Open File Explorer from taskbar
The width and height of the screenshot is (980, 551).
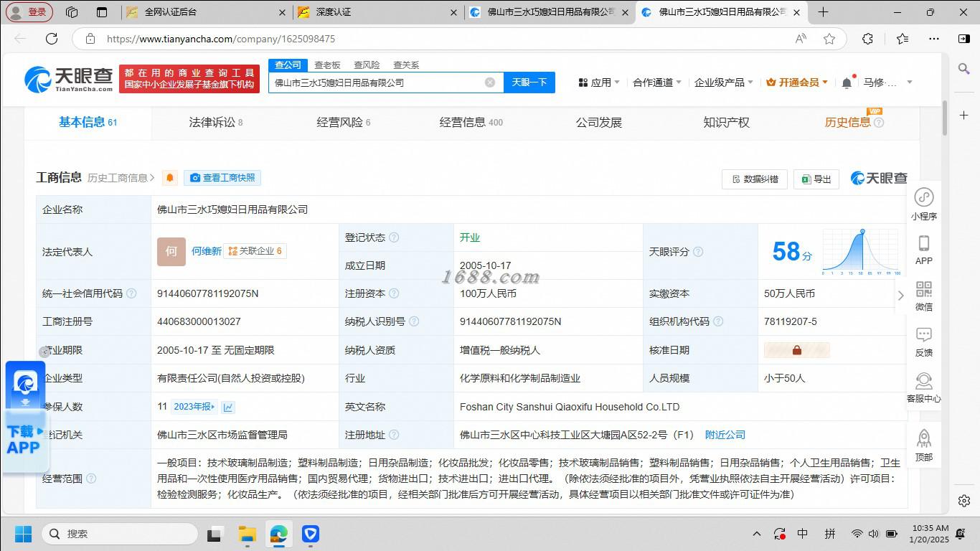tap(247, 534)
